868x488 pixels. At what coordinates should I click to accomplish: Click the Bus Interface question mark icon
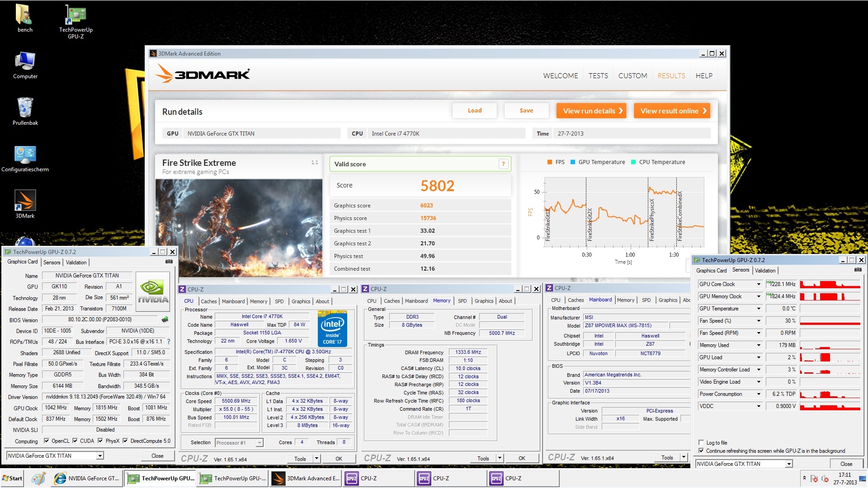[x=169, y=342]
